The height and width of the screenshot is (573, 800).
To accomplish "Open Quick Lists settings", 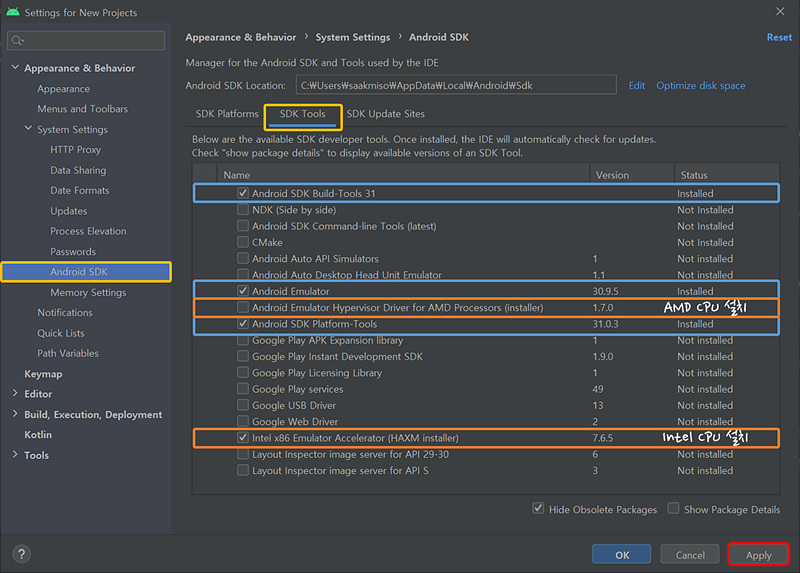I will point(61,333).
